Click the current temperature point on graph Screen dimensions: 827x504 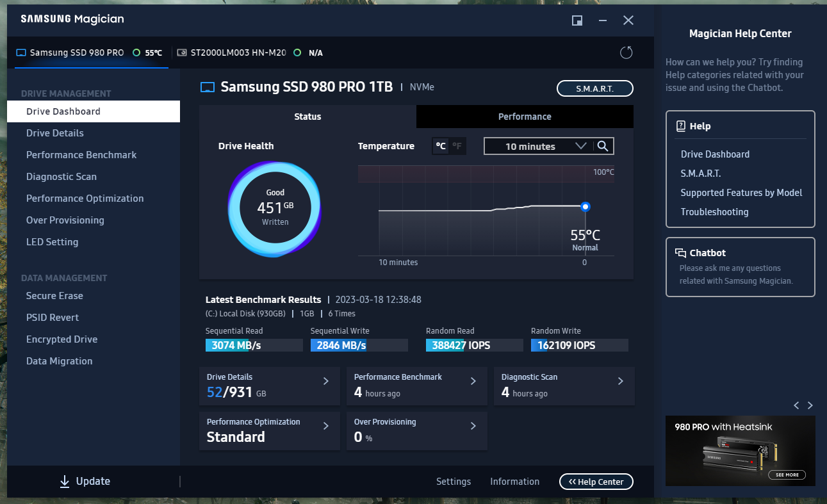[585, 207]
